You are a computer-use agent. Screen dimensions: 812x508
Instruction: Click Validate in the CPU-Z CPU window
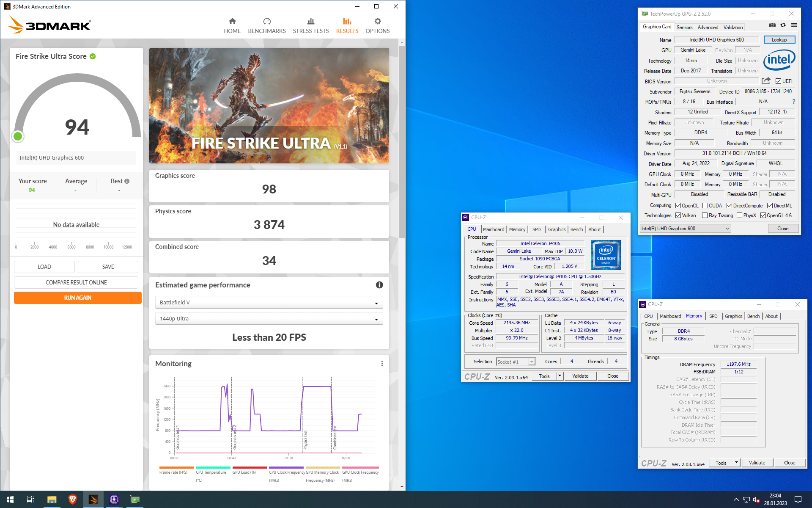pyautogui.click(x=580, y=376)
